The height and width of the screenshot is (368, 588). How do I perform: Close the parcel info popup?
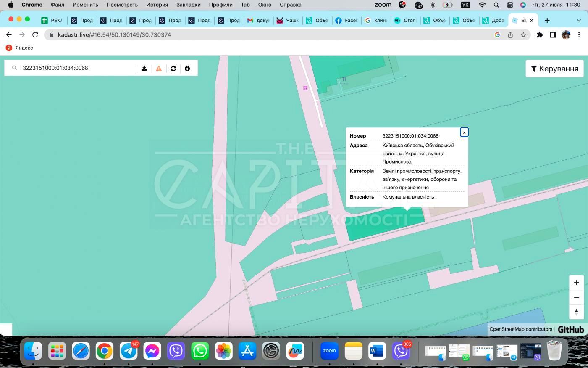click(464, 132)
